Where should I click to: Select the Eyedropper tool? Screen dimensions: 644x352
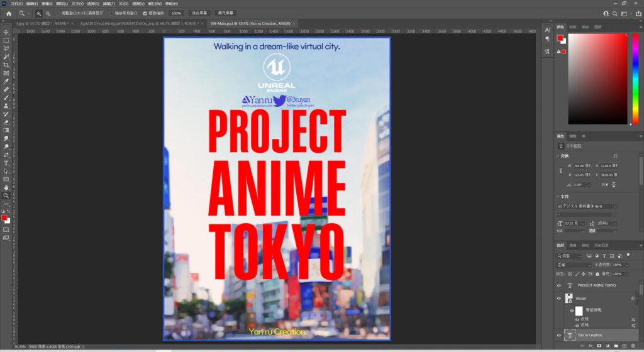6,81
